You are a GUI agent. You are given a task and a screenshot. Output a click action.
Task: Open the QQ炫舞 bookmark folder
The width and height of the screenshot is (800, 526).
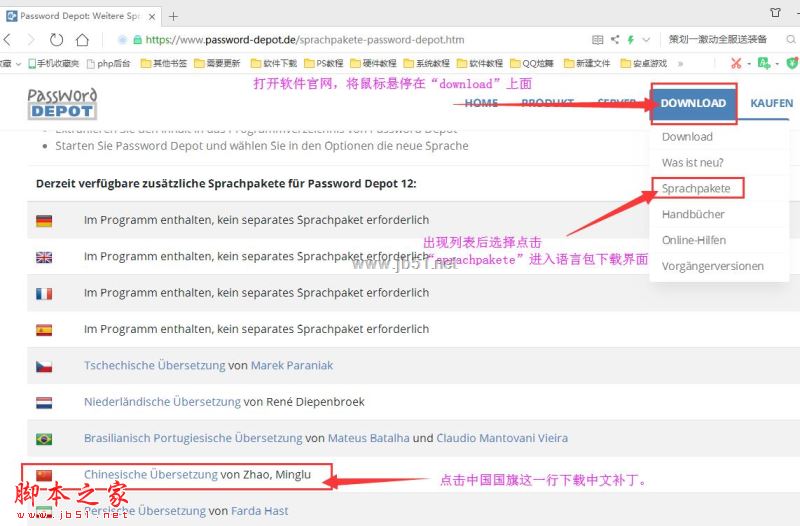[532, 63]
